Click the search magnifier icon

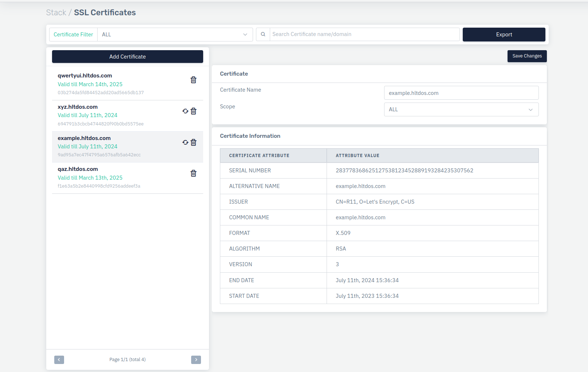click(x=263, y=35)
